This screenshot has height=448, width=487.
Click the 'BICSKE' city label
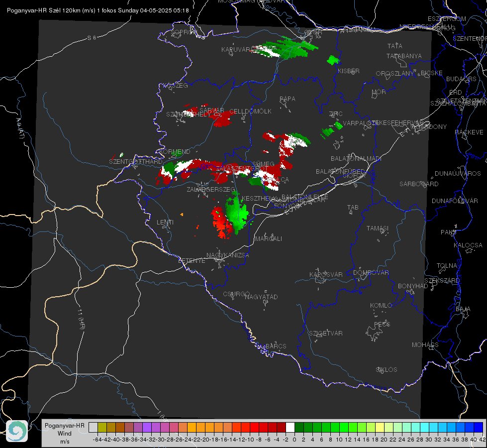[432, 73]
